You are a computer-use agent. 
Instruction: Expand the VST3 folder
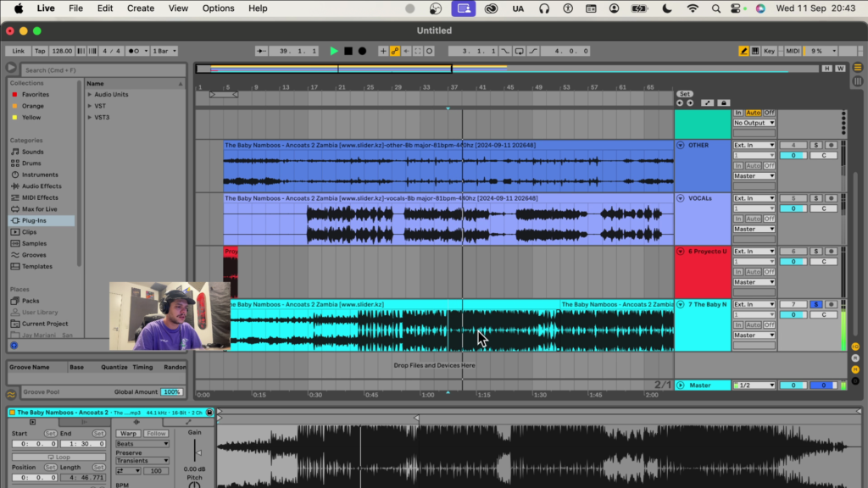pyautogui.click(x=90, y=117)
